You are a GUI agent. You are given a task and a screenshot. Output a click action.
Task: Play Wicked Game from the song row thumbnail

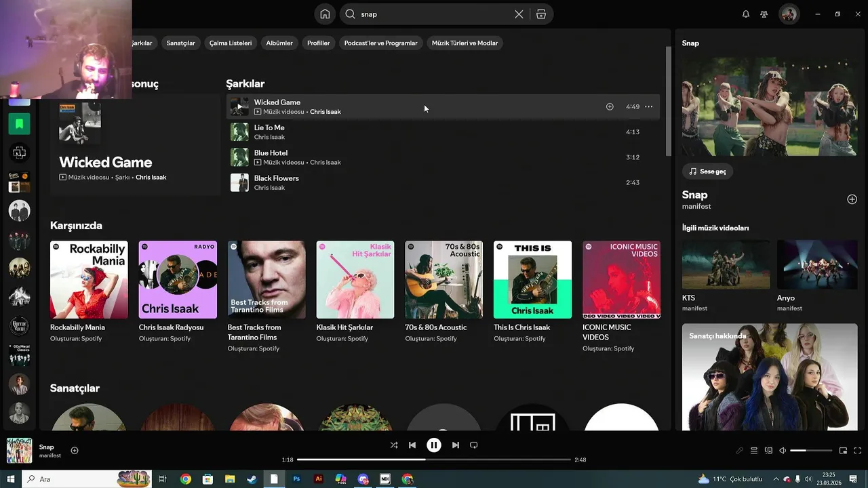[x=239, y=106]
